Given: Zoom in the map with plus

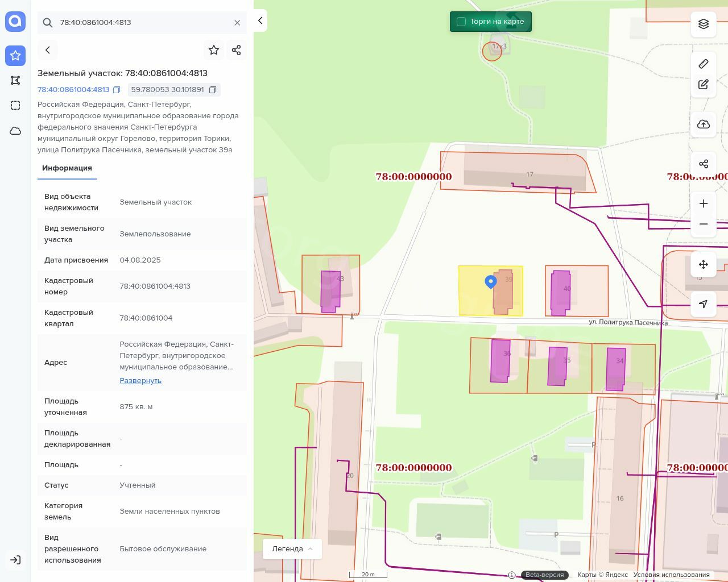Looking at the screenshot, I should [704, 203].
